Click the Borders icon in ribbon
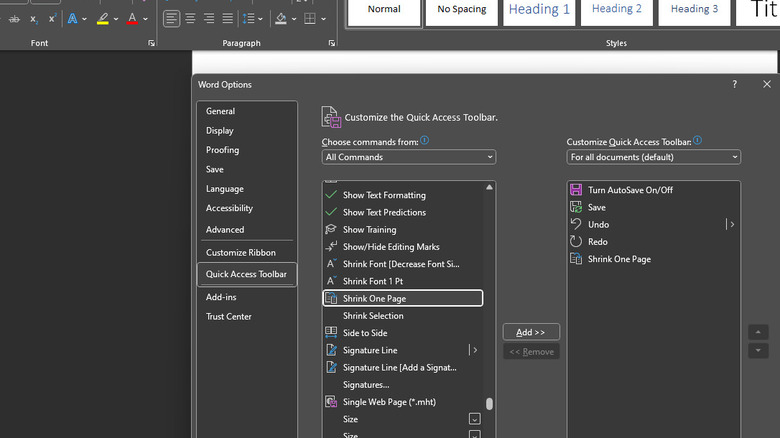This screenshot has width=780, height=438. (309, 19)
